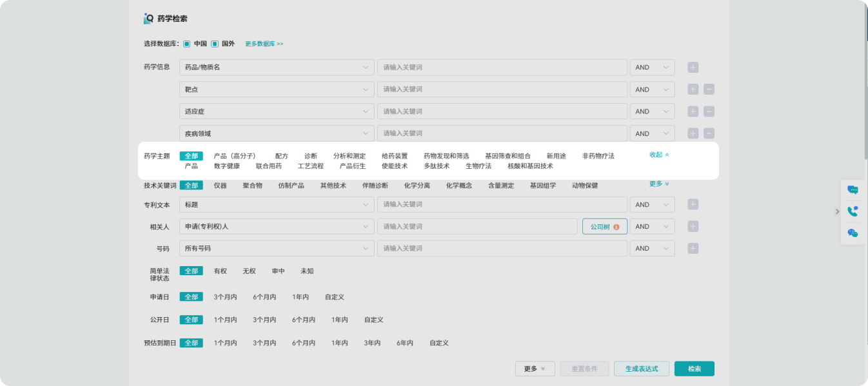Click the 生成表达式 button
This screenshot has height=386, width=868.
pyautogui.click(x=642, y=369)
